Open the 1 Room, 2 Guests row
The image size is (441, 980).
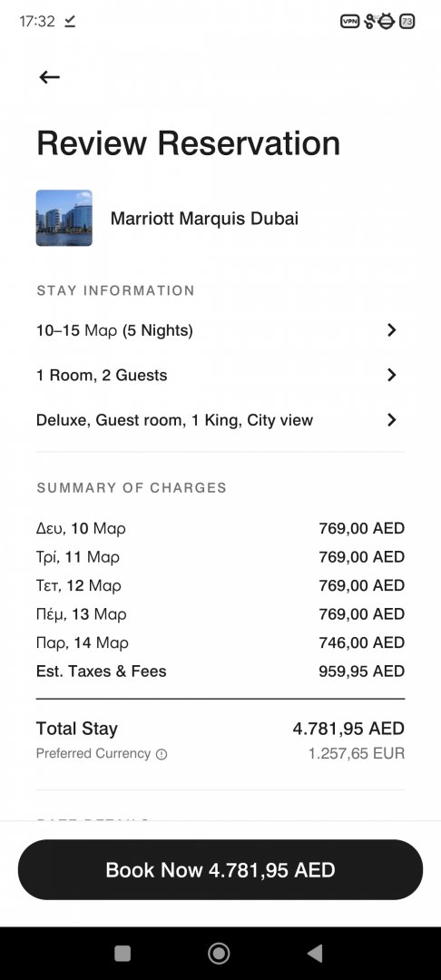pos(218,375)
